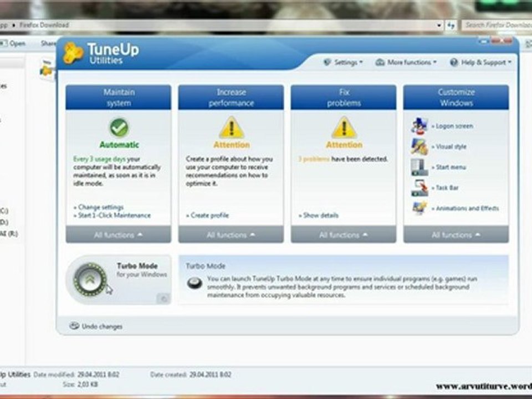Open Animations and Effects link
The image size is (532, 399).
click(x=467, y=208)
